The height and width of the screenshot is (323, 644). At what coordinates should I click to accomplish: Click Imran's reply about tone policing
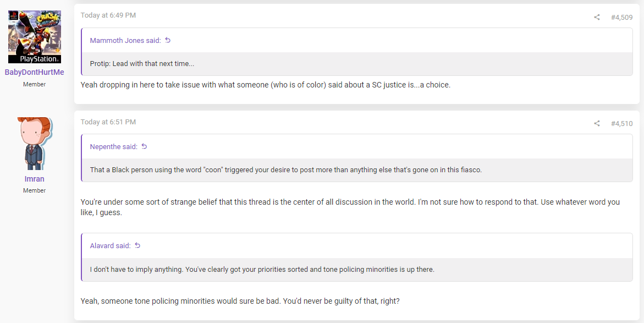pyautogui.click(x=240, y=301)
